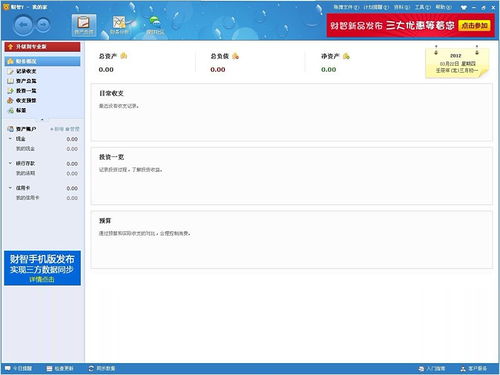Click the 入门指南 status bar icon
500x375 pixels.
pos(421,369)
